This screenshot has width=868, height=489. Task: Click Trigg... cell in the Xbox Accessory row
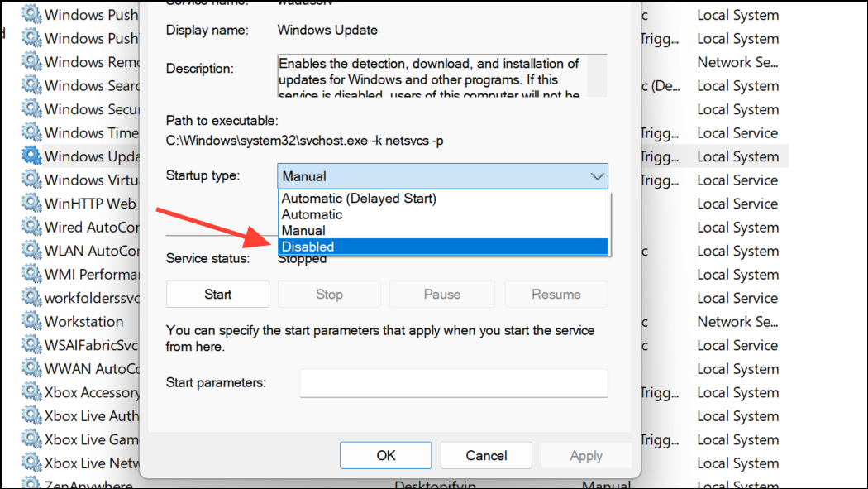(660, 393)
